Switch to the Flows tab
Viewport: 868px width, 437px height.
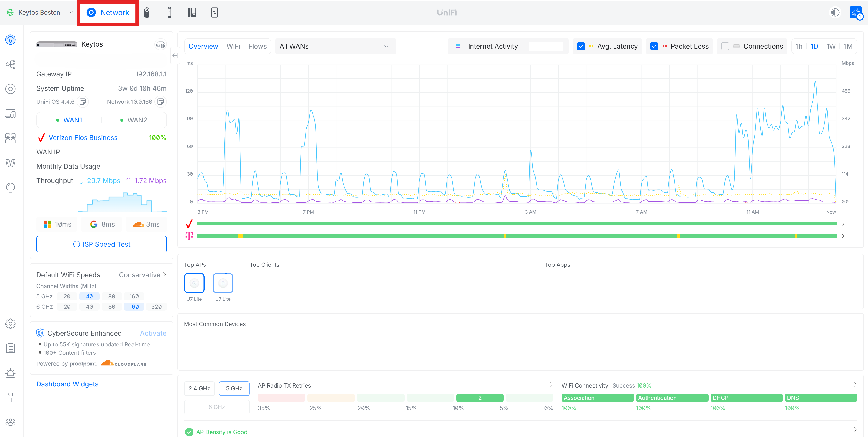tap(257, 46)
